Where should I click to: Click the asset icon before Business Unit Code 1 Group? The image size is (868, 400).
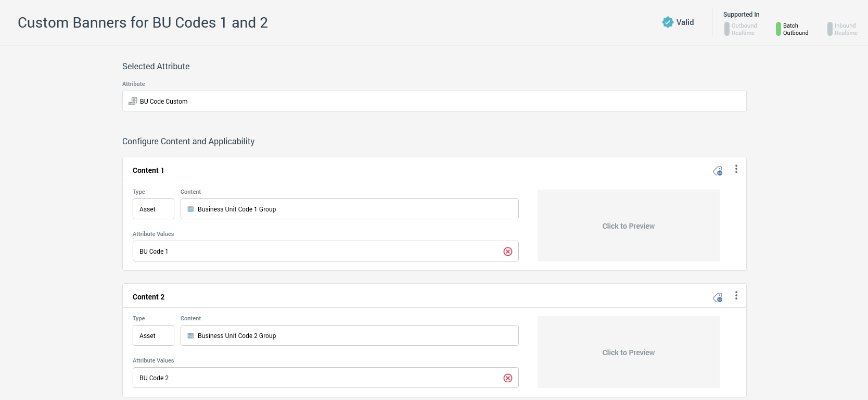(190, 209)
